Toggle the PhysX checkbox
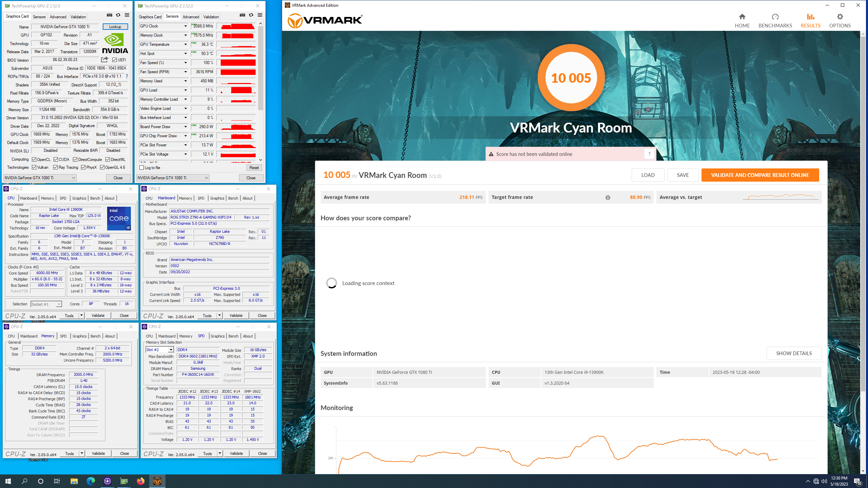 83,167
